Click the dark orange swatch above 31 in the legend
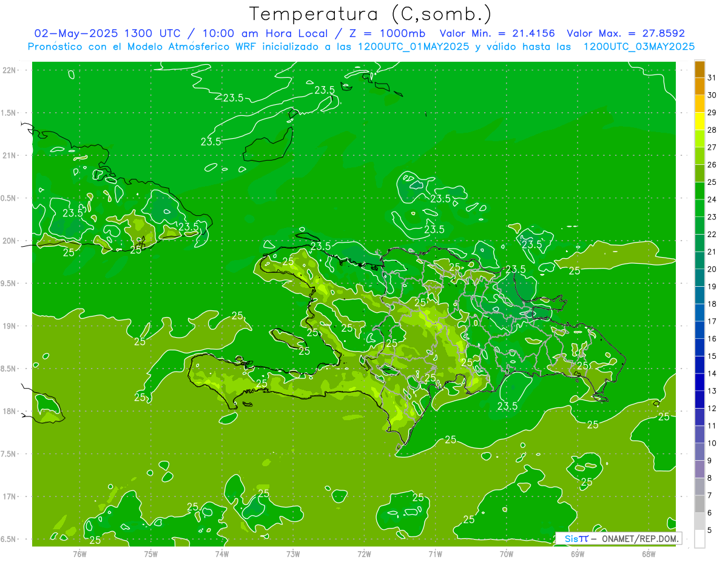The image size is (728, 562). click(699, 69)
